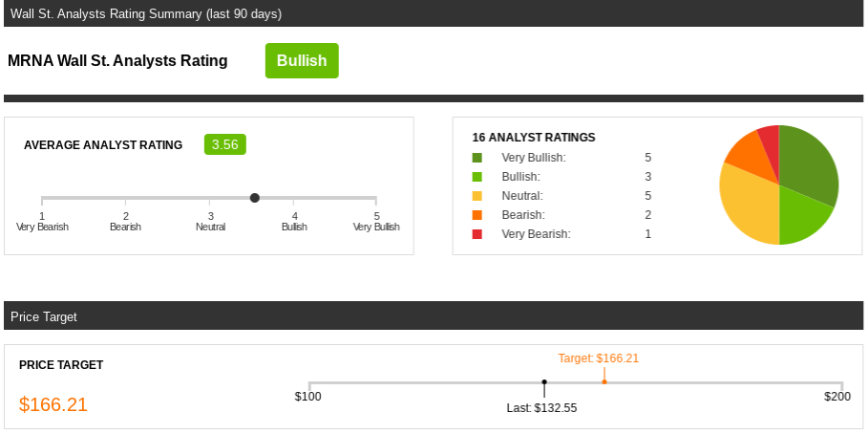Screen dimensions: 868x434
Task: Click 'MRNA Wall St. Analysts Rating' title
Action: tap(117, 60)
